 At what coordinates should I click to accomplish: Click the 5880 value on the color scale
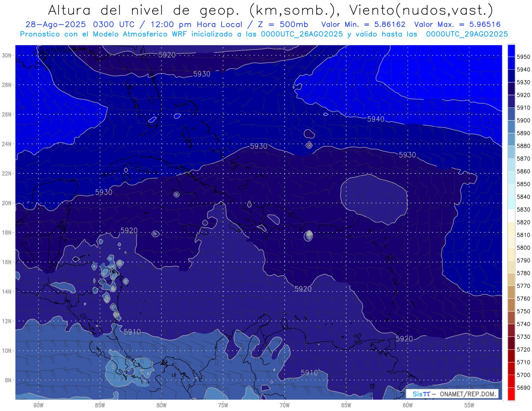524,146
